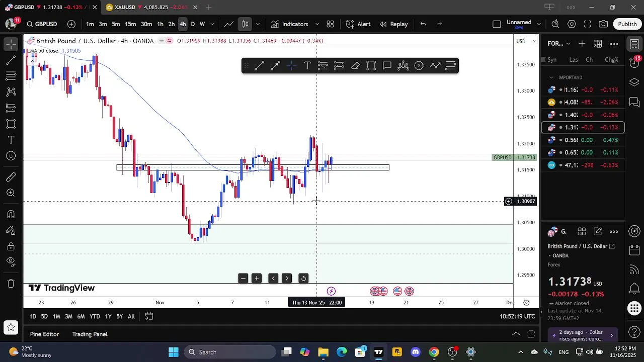Open chart settings hexagon icon
This screenshot has height=362, width=644.
tap(572, 24)
